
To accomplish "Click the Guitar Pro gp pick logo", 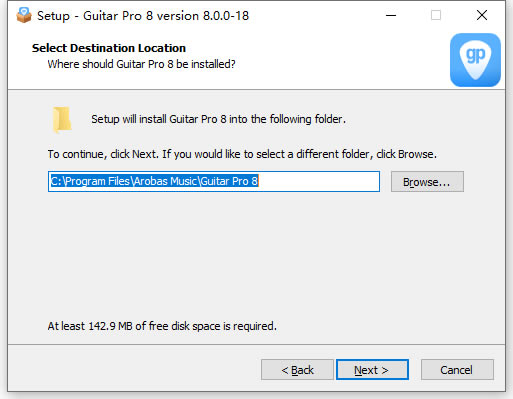I will (x=475, y=60).
